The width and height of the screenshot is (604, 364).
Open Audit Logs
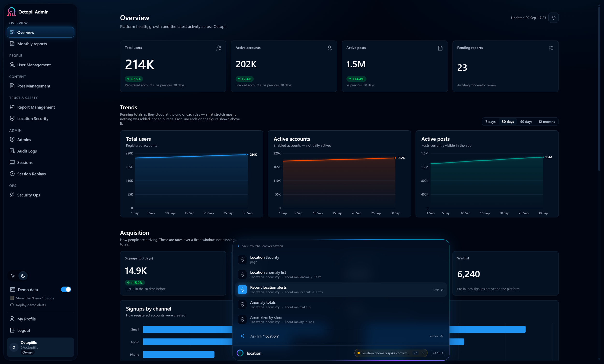pyautogui.click(x=40, y=151)
